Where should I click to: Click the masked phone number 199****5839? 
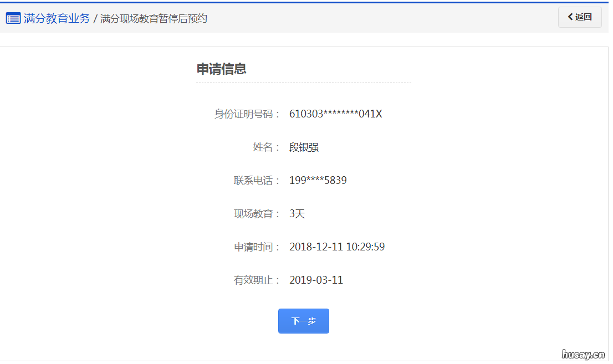[316, 181]
